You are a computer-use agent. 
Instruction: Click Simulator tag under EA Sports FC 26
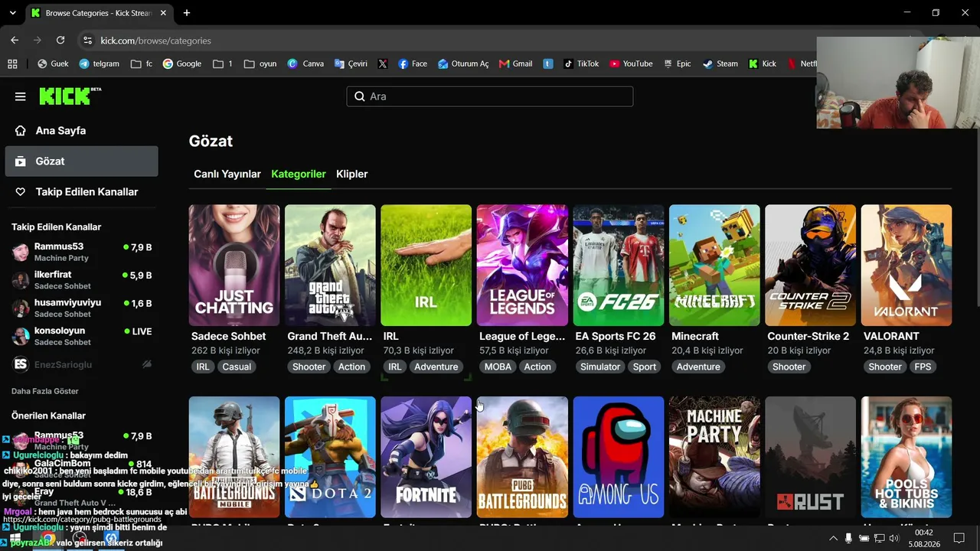(600, 367)
